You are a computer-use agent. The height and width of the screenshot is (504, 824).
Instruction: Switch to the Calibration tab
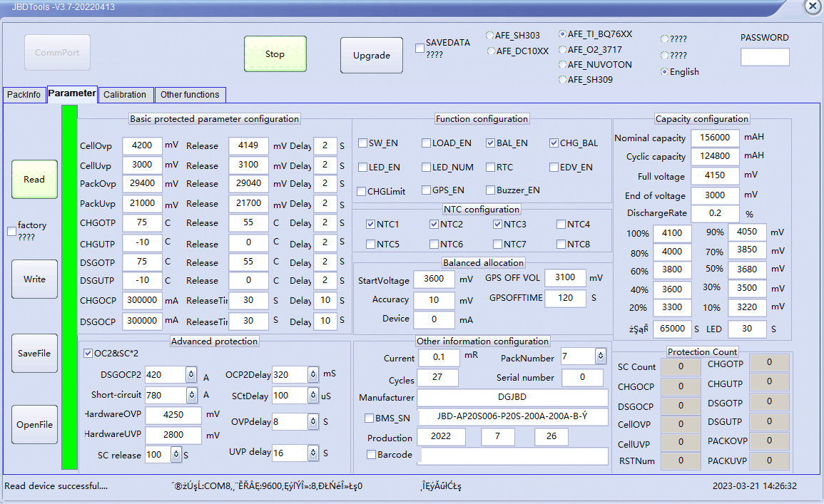click(x=125, y=95)
